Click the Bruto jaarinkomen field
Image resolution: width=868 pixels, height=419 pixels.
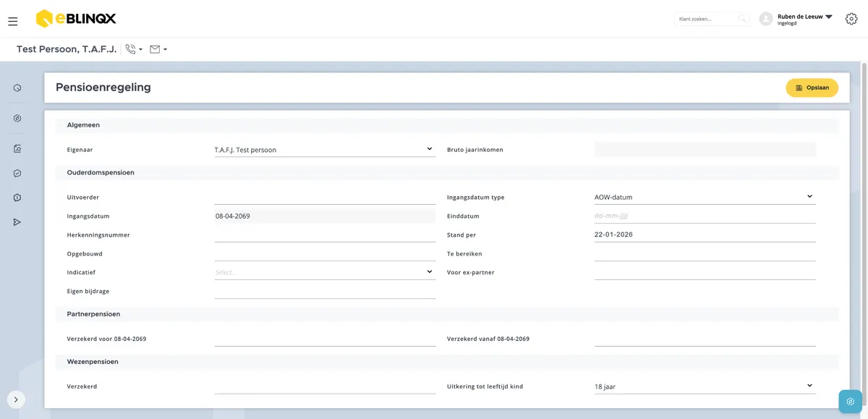(x=705, y=150)
